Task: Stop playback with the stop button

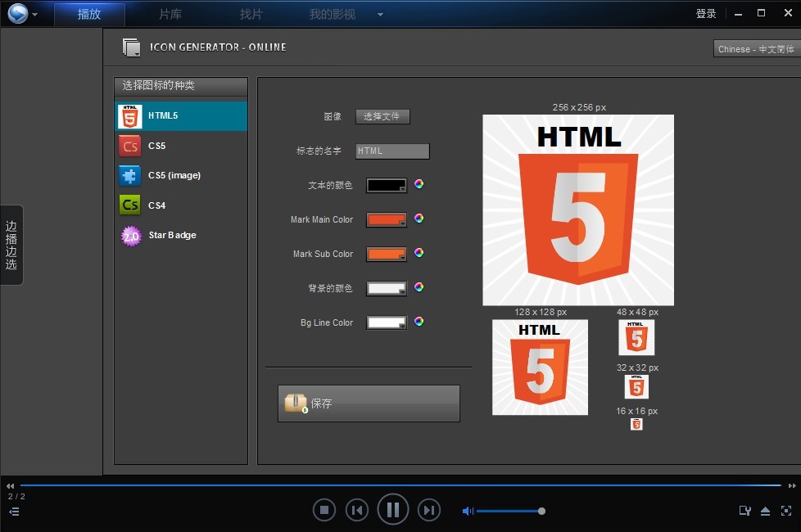Action: 324,510
